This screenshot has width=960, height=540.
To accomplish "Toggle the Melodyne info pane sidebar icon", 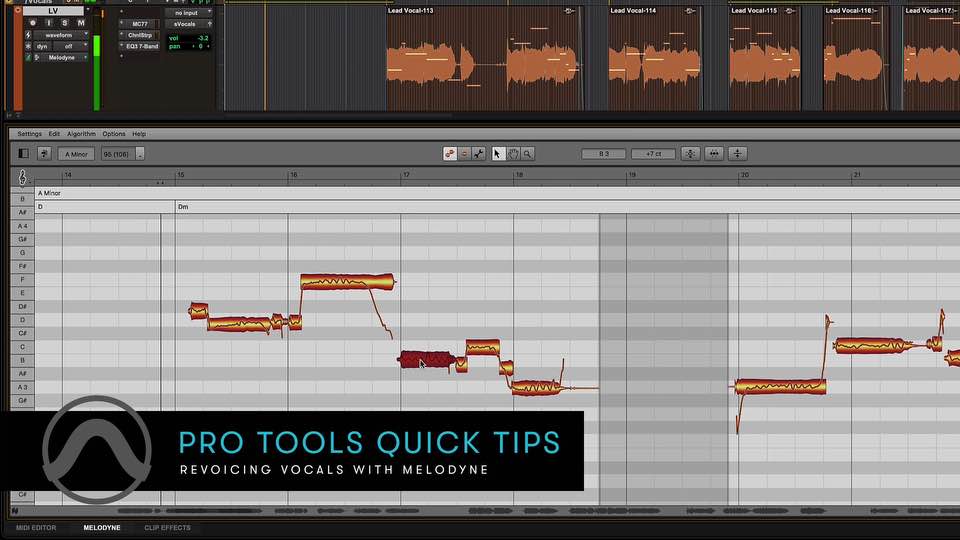I will 23,154.
